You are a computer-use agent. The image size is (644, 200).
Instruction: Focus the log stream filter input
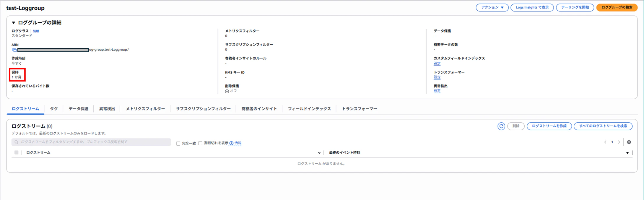tap(91, 142)
